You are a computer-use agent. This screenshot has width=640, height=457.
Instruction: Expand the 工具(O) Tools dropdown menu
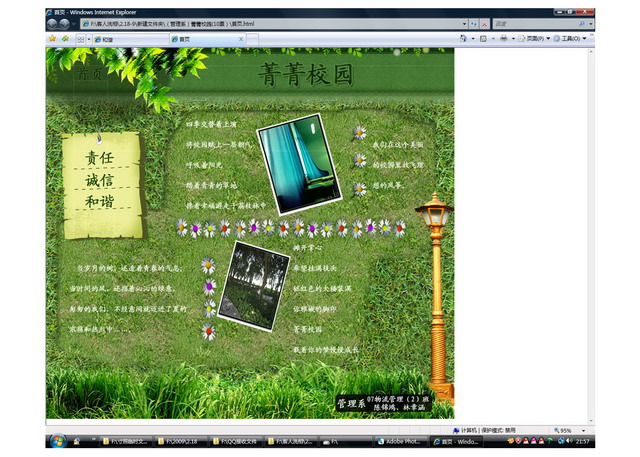click(x=572, y=39)
